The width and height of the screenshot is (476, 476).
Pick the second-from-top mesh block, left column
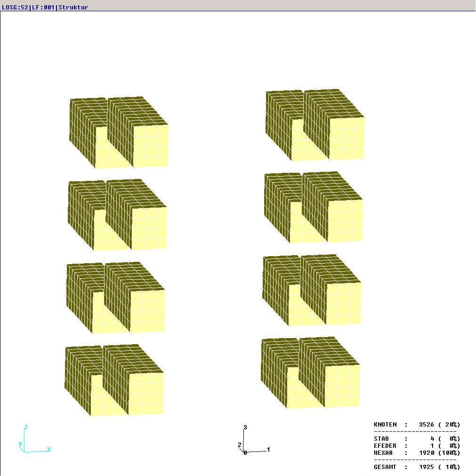pyautogui.click(x=117, y=215)
